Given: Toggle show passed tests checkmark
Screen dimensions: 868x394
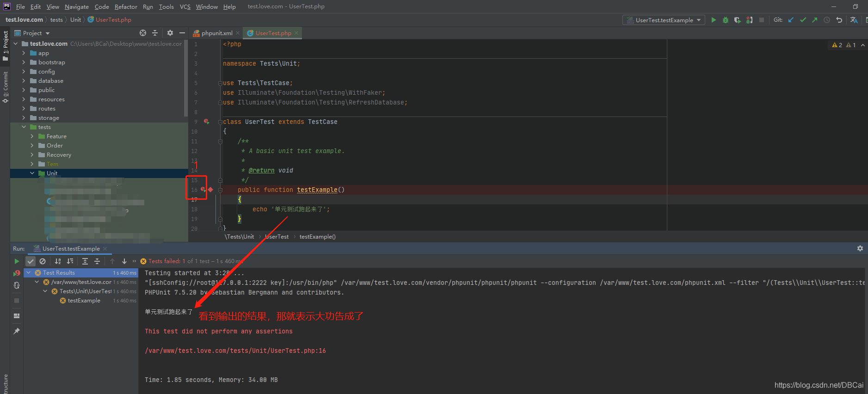Looking at the screenshot, I should pos(31,261).
